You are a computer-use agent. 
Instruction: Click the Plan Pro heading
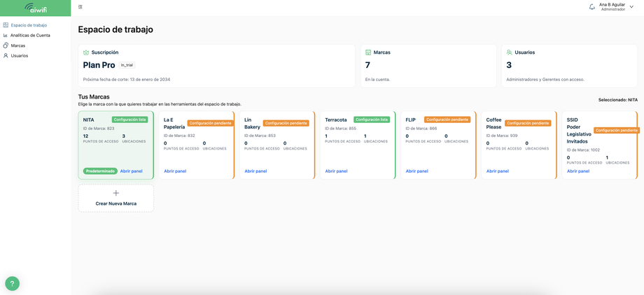99,65
